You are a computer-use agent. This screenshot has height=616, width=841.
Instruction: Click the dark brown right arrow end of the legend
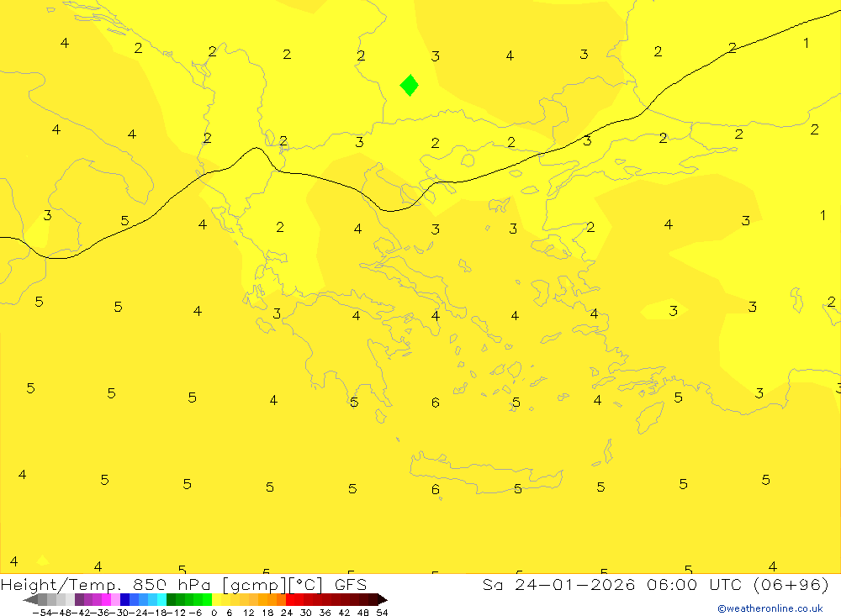pyautogui.click(x=383, y=600)
